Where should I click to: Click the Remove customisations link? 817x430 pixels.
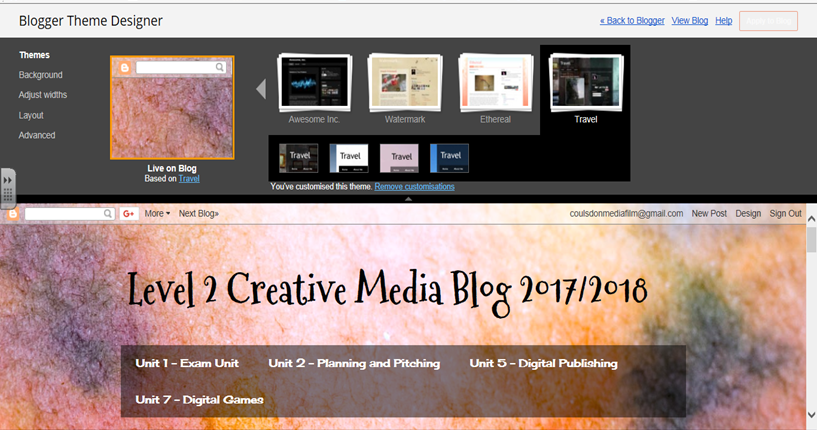[x=414, y=187]
